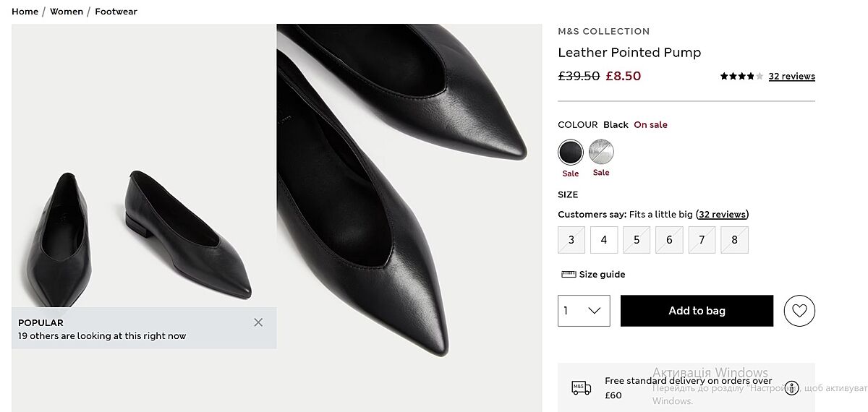The image size is (868, 412).
Task: Select size 4
Action: [x=604, y=240]
